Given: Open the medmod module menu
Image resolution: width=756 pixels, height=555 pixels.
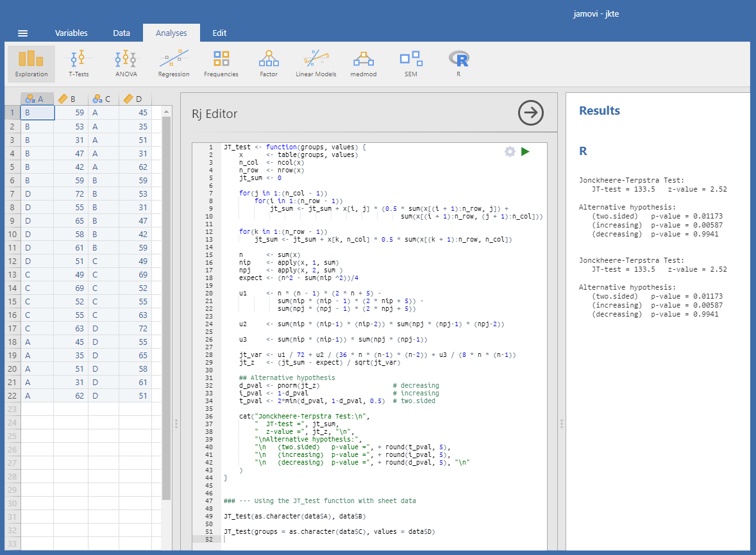Looking at the screenshot, I should coord(364,64).
